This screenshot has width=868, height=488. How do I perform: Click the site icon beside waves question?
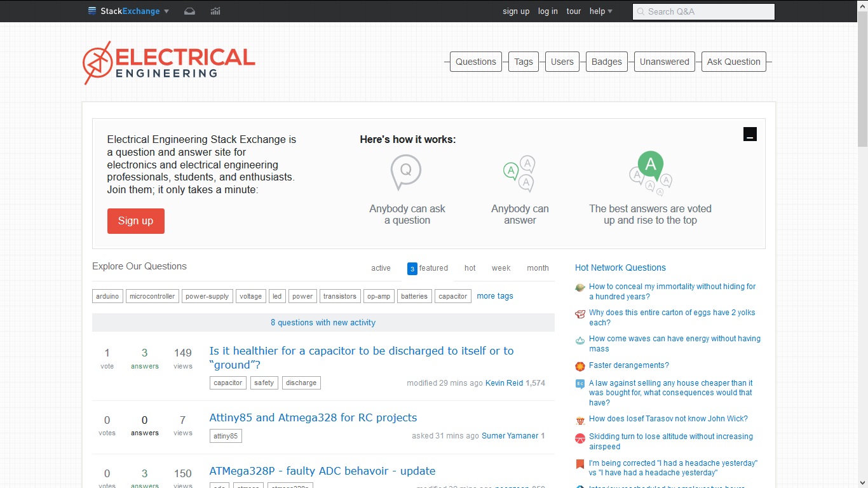click(x=580, y=340)
